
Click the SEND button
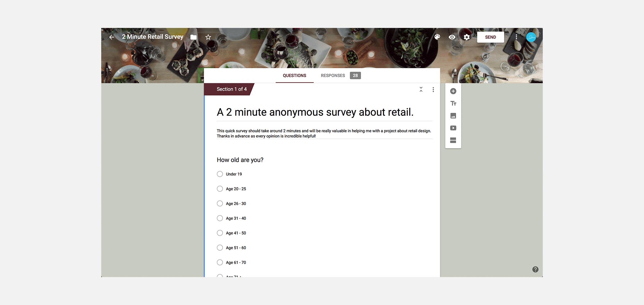[x=490, y=37]
